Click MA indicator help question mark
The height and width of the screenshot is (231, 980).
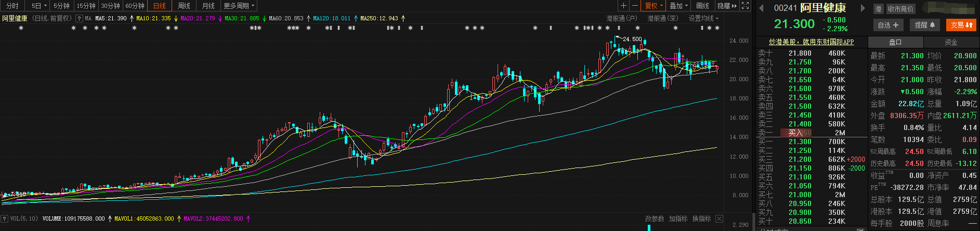pyautogui.click(x=79, y=18)
